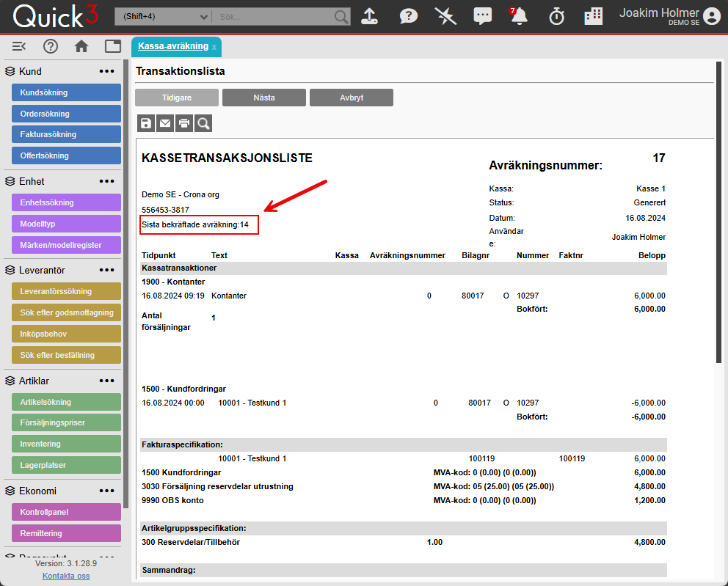Open Enhetssökning in sidebar
Image resolution: width=728 pixels, height=586 pixels.
tap(66, 202)
